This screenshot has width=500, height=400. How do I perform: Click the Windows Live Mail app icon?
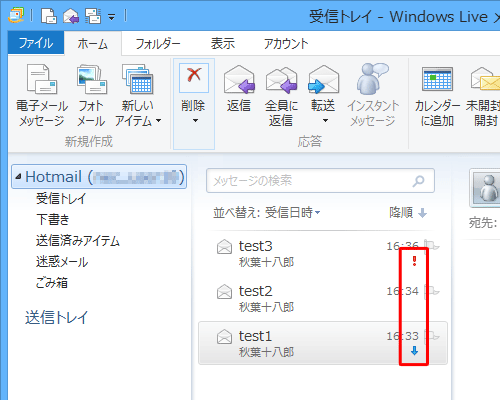tap(16, 15)
